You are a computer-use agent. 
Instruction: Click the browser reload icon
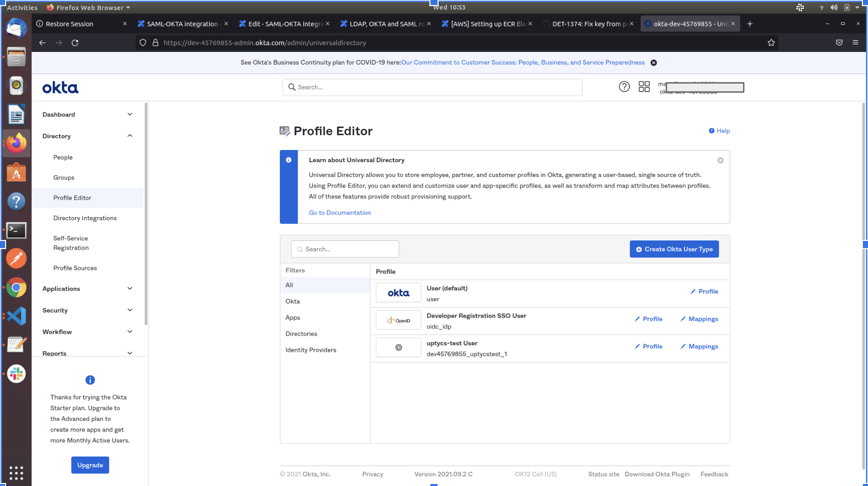point(75,43)
